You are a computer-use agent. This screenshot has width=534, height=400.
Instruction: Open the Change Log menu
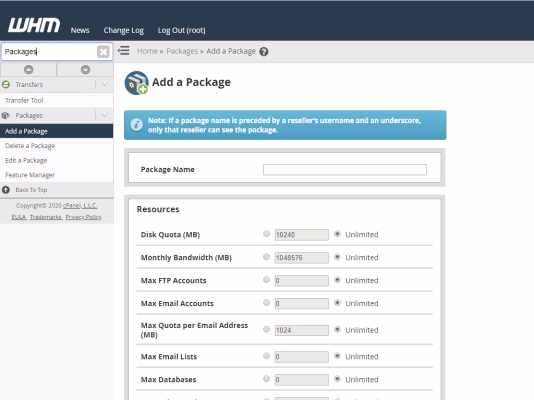(124, 30)
